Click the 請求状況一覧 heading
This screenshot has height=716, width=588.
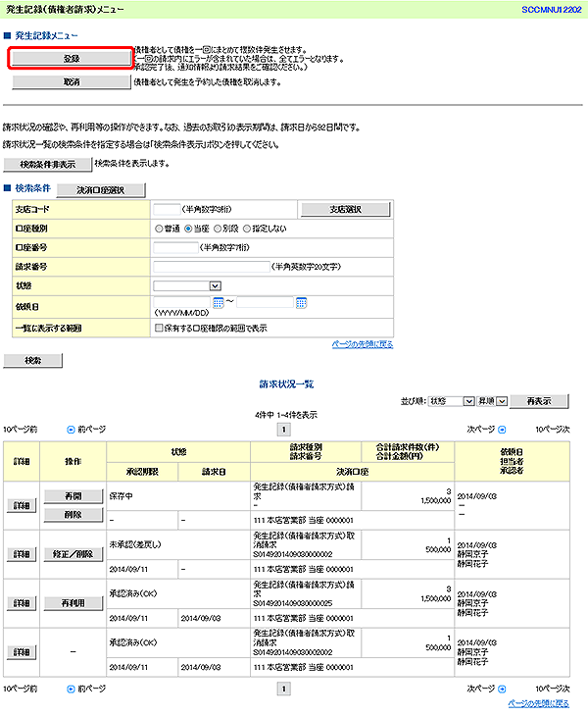(x=286, y=384)
